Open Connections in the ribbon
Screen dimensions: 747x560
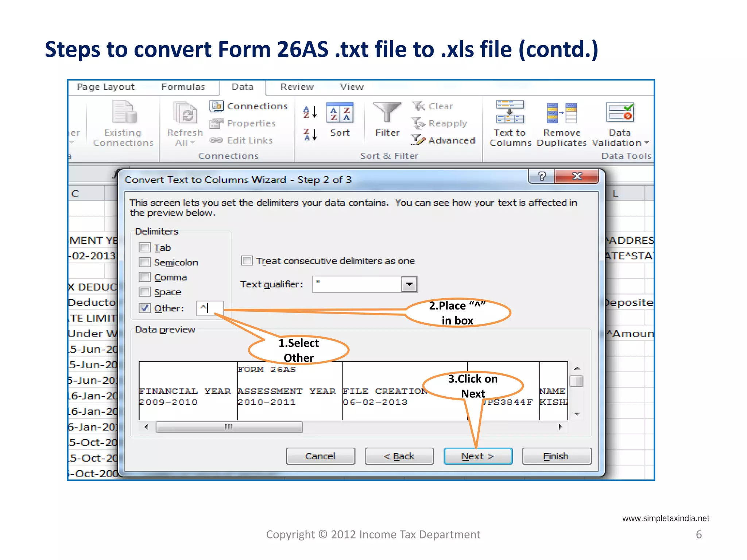click(248, 106)
